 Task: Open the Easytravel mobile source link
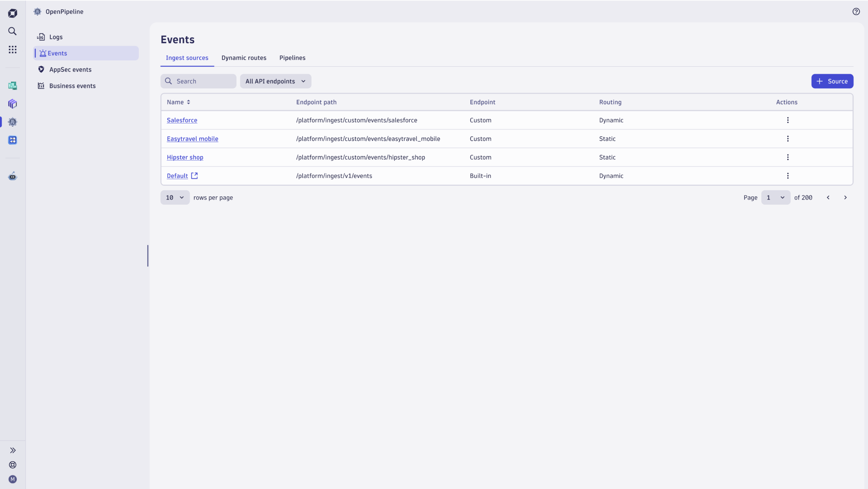192,139
